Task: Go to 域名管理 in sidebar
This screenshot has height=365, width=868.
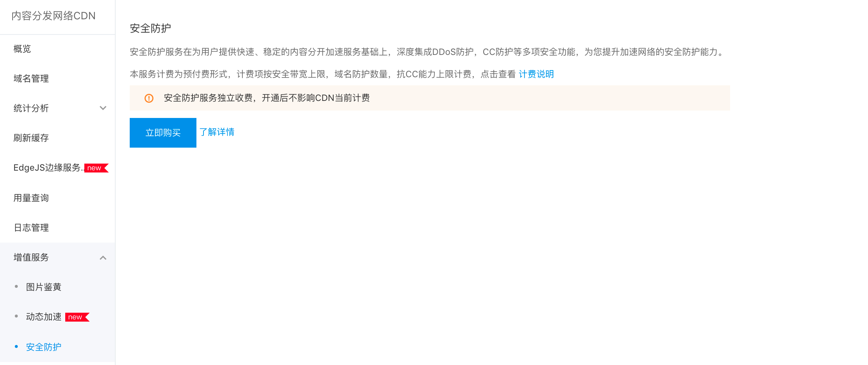Action: point(57,79)
